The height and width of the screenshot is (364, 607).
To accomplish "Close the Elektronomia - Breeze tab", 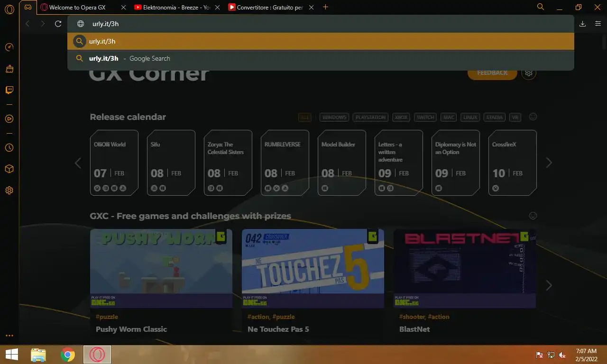I will tap(217, 8).
